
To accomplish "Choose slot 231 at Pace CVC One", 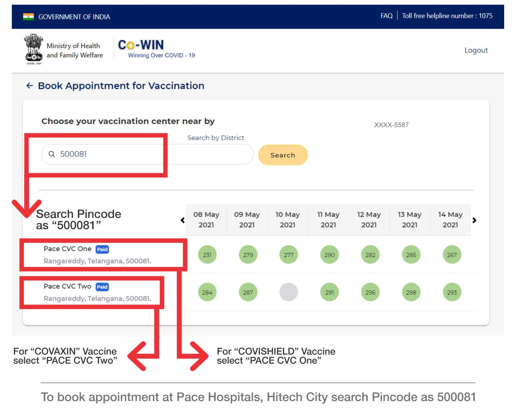I will [207, 255].
